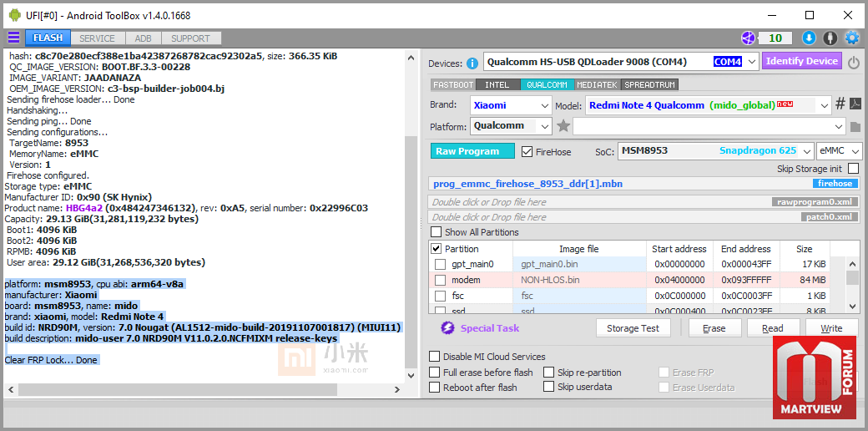This screenshot has width=868, height=431.
Task: Select the MEDIATEK platform tab
Action: point(598,84)
